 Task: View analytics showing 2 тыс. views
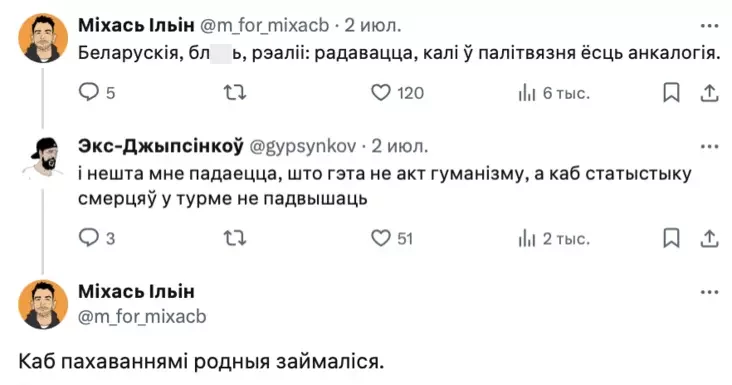[554, 238]
